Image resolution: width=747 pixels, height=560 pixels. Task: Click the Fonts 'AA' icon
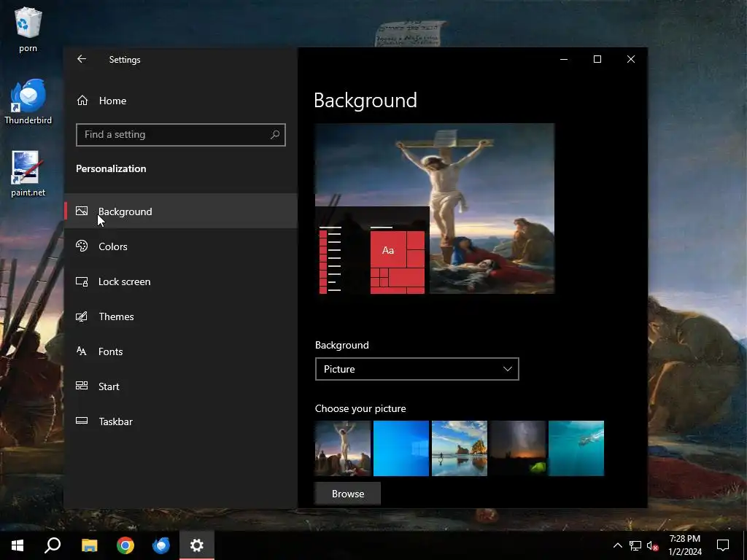pos(82,351)
